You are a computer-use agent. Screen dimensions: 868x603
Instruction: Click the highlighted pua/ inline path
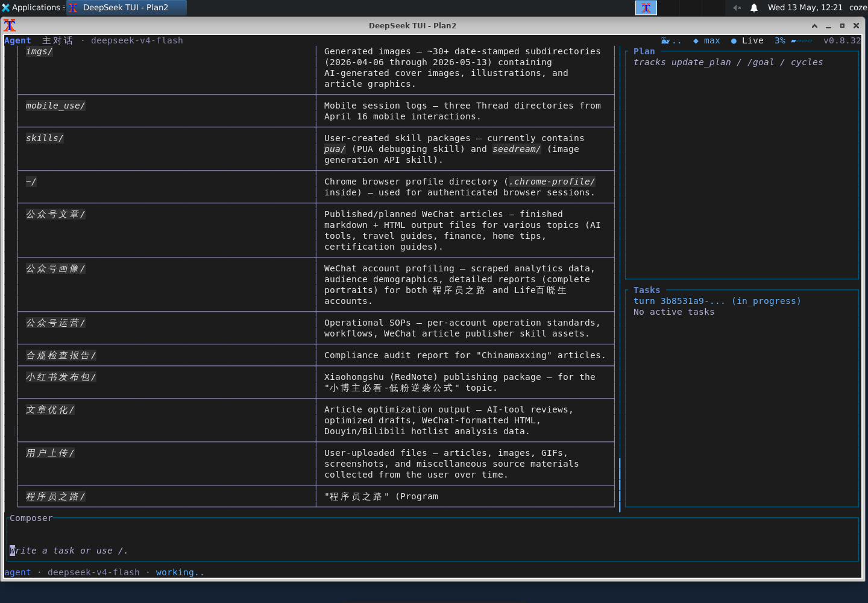335,149
